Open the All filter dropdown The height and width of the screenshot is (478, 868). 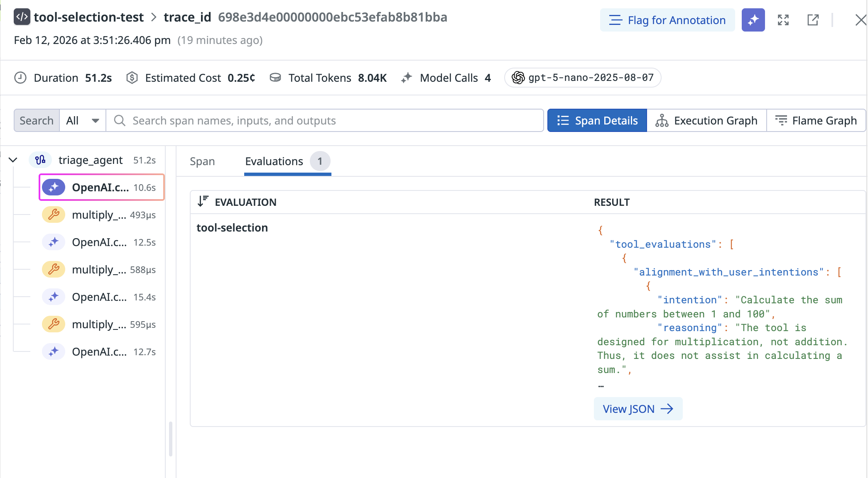point(83,121)
